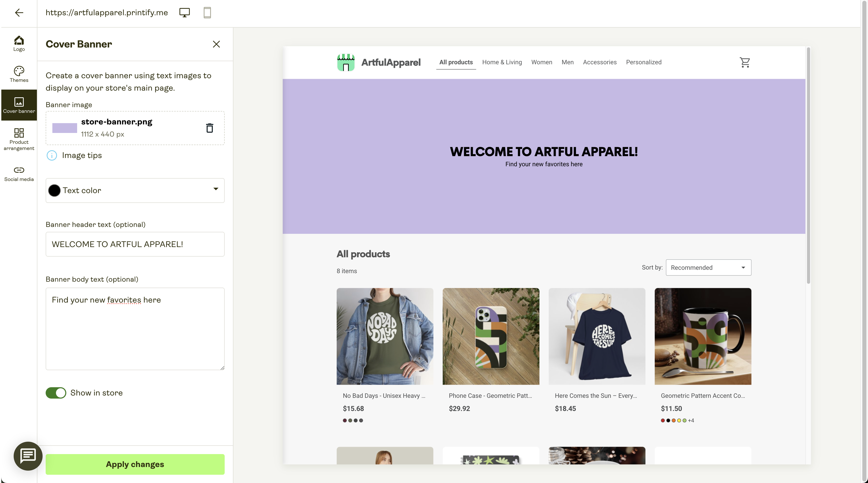868x483 pixels.
Task: Switch to mobile preview mode
Action: click(207, 12)
